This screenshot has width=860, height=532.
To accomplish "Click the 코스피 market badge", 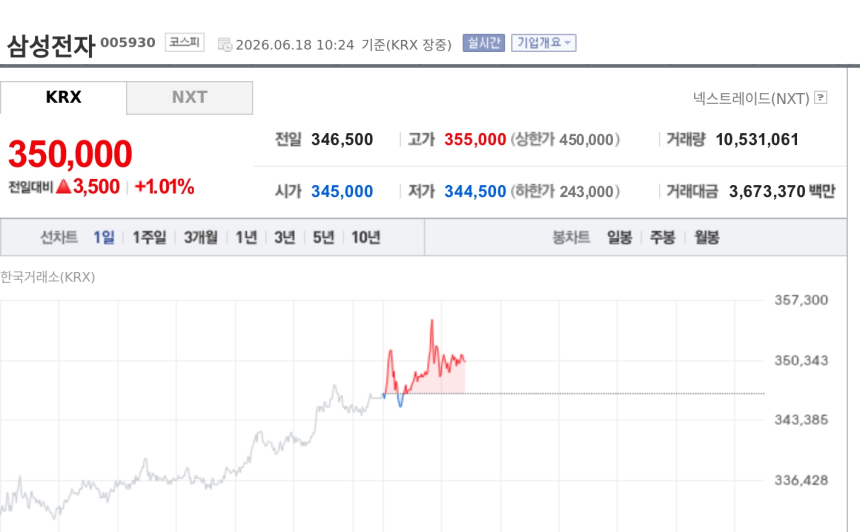I will coord(184,42).
